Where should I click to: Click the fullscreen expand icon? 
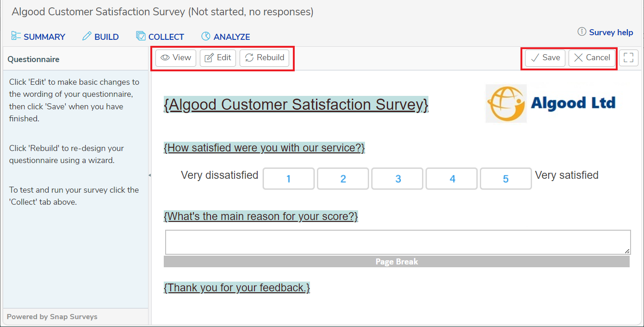[628, 58]
